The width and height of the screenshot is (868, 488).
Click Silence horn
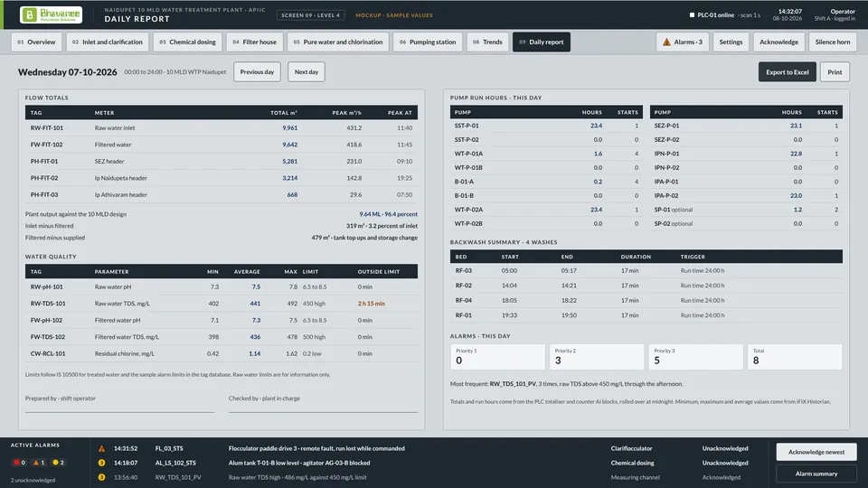coord(833,42)
